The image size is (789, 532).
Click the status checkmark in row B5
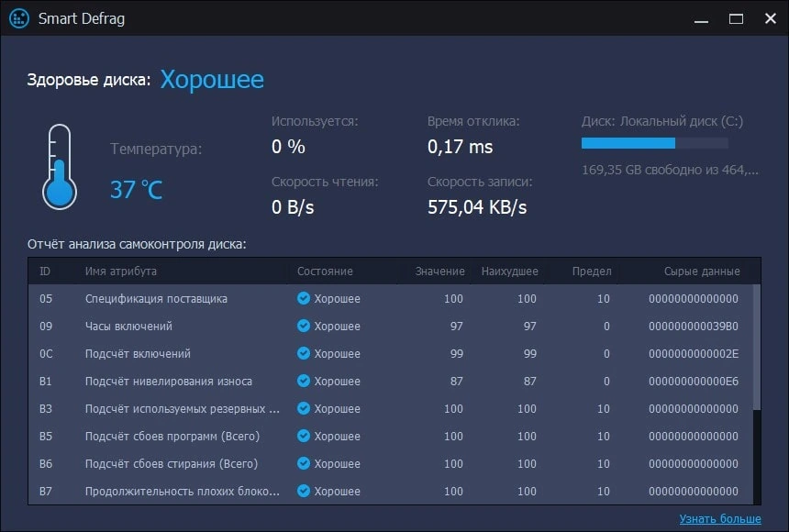point(304,436)
